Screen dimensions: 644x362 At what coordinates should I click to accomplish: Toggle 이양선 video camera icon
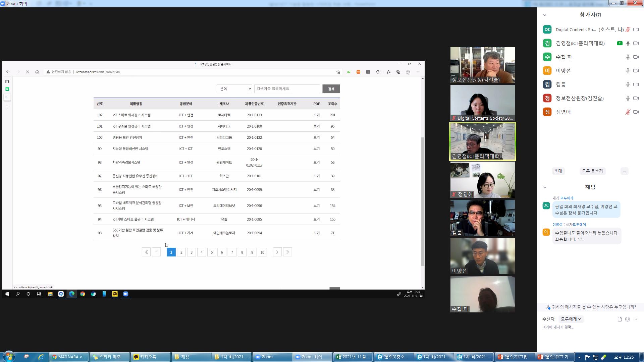tap(636, 71)
